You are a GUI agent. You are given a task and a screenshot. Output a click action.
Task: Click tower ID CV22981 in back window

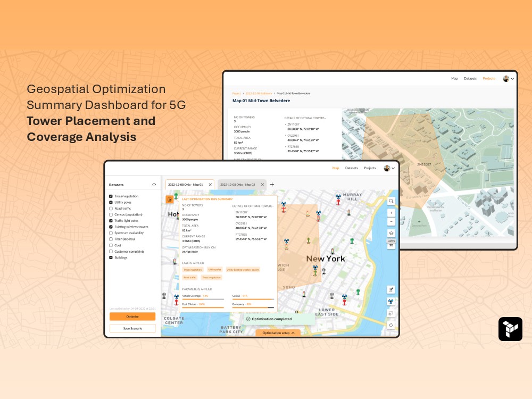point(294,135)
